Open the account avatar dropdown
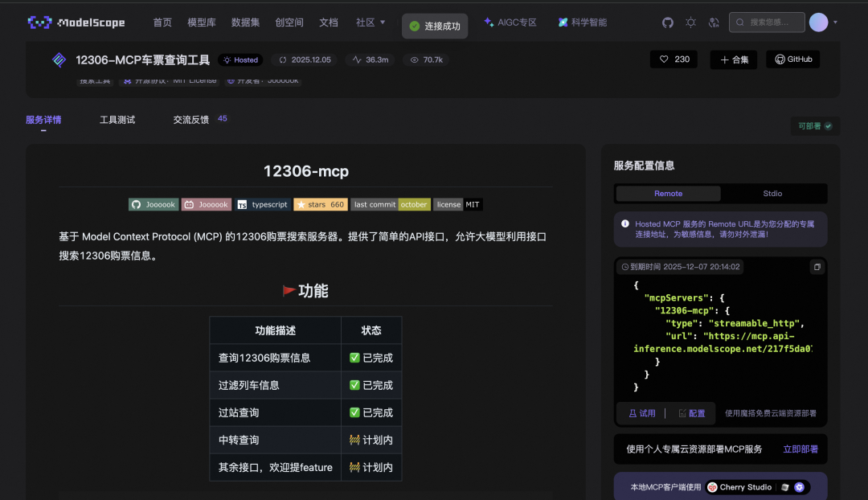Viewport: 868px width, 500px height. click(x=821, y=22)
